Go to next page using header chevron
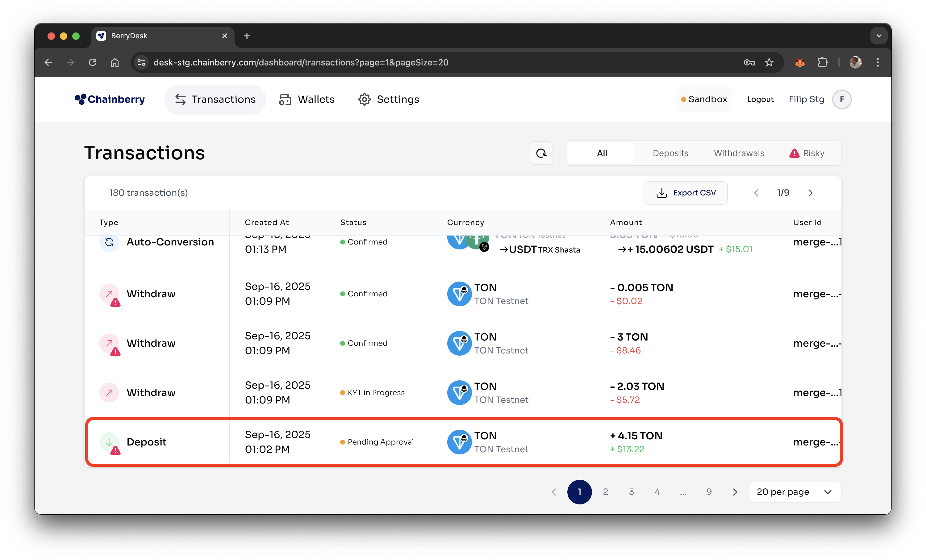Viewport: 926px width, 560px height. 810,193
